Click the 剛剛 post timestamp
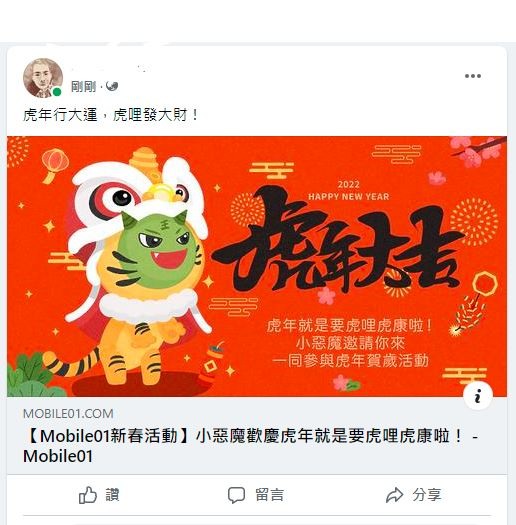 coord(83,87)
